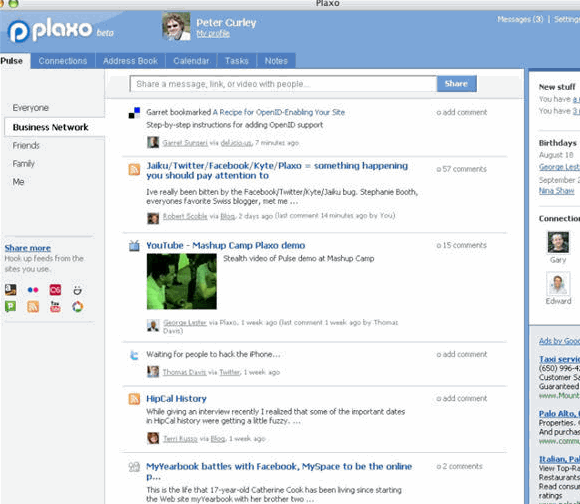The image size is (580, 504).
Task: Open YouTube - Mashup Camp Plaxo demo
Action: (x=226, y=246)
